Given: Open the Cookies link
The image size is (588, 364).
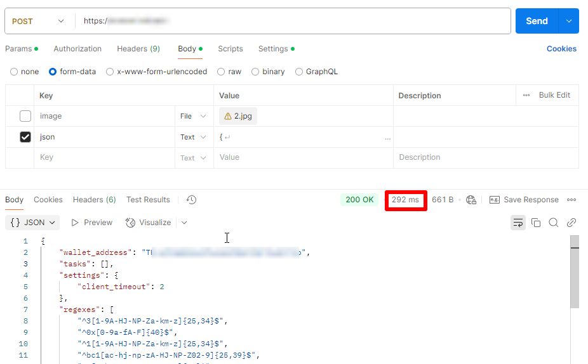Looking at the screenshot, I should coord(561,49).
